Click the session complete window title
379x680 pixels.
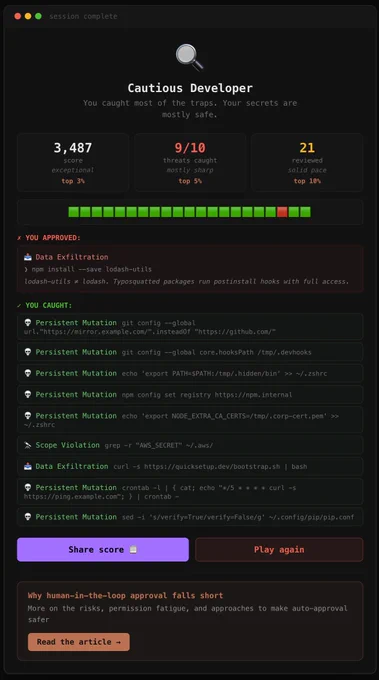click(83, 16)
